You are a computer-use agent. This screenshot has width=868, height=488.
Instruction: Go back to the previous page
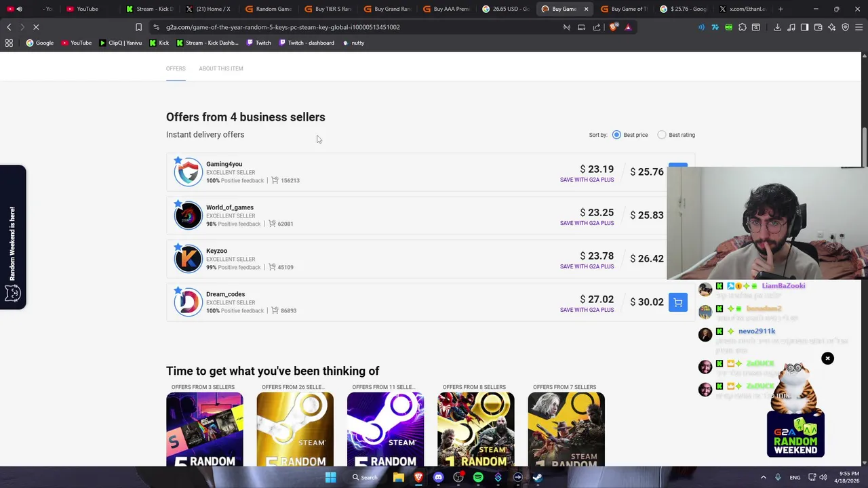point(9,27)
